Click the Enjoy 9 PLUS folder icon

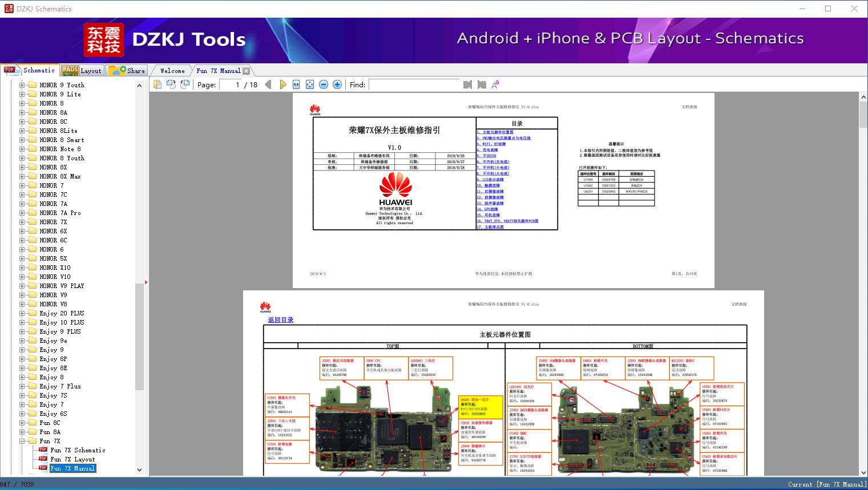click(x=33, y=331)
